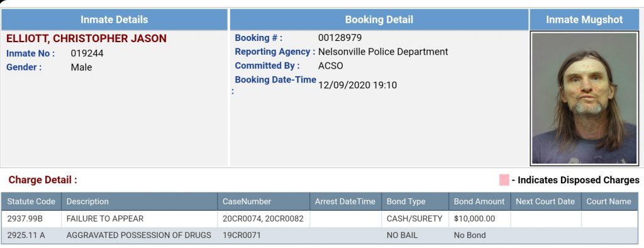
Task: Click the Inmate Mugshot header
Action: [584, 20]
